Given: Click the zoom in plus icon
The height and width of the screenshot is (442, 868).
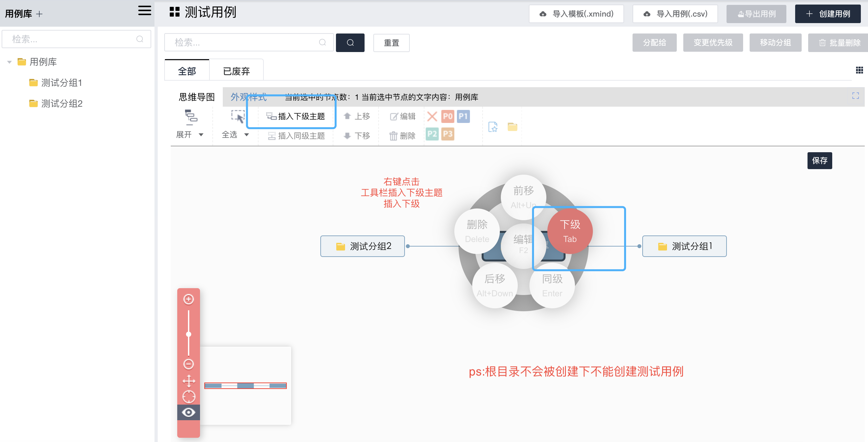Looking at the screenshot, I should point(188,299).
